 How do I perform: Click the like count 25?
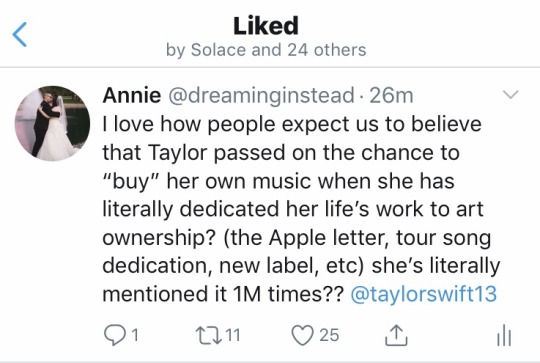329,335
